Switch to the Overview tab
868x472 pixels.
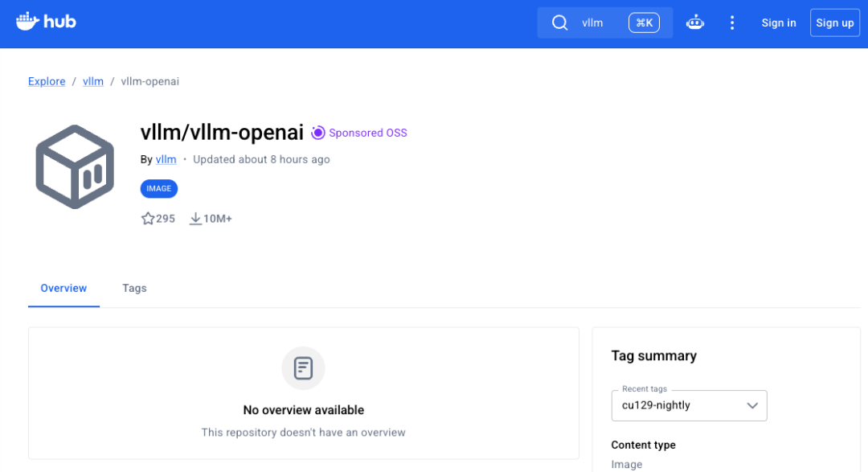tap(63, 288)
